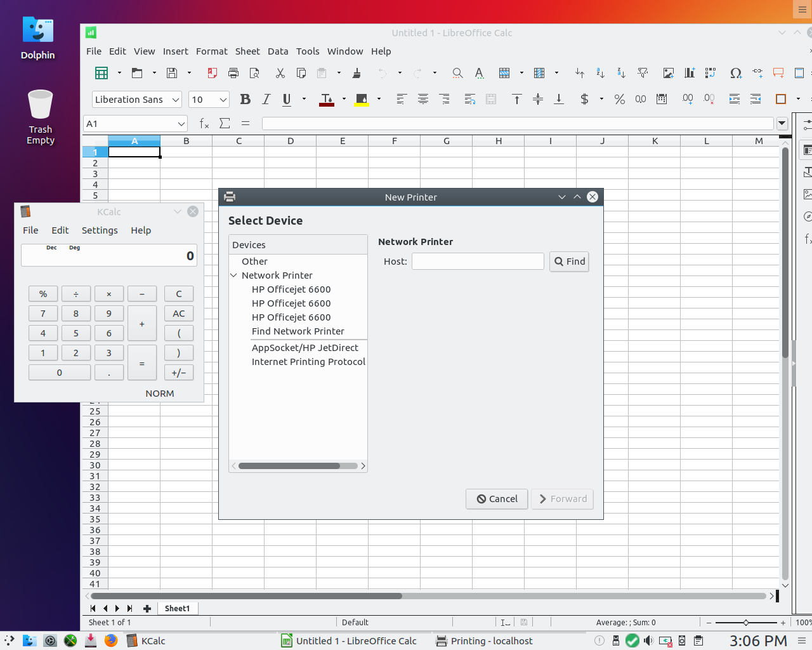This screenshot has height=650, width=812.
Task: Click the yellow highlighting color swatch
Action: click(362, 99)
